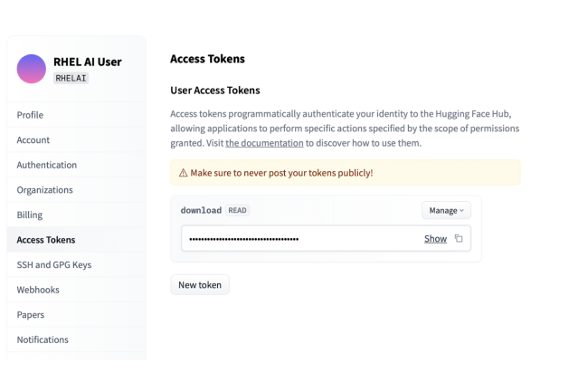Click the masked token input field
The height and width of the screenshot is (392, 588).
pyautogui.click(x=299, y=239)
